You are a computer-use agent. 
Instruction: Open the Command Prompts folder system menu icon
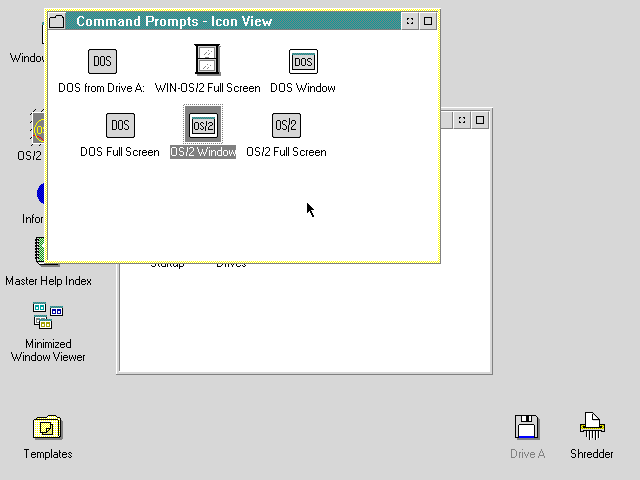coord(57,21)
